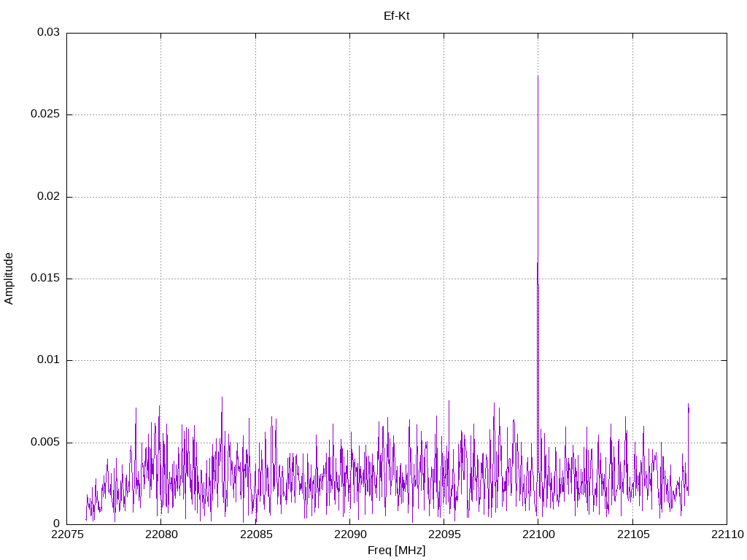747x560 pixels.
Task: Click the 22100 x-axis tick label
Action: click(x=538, y=534)
